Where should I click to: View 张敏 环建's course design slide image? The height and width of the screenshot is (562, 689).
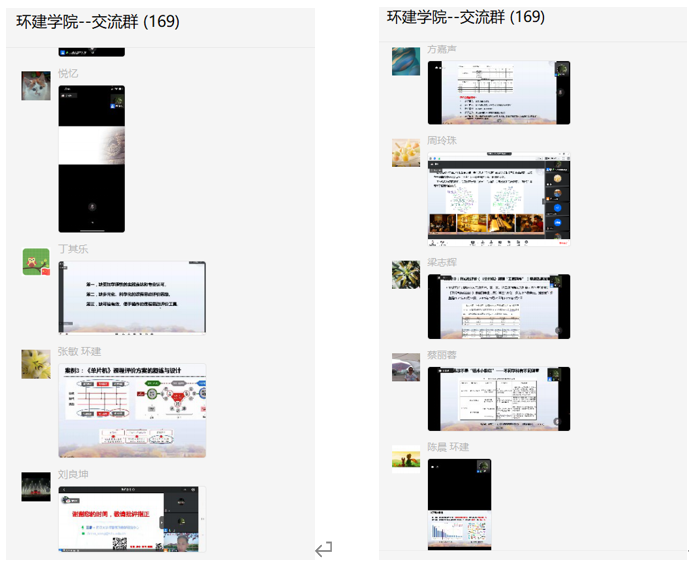[132, 410]
